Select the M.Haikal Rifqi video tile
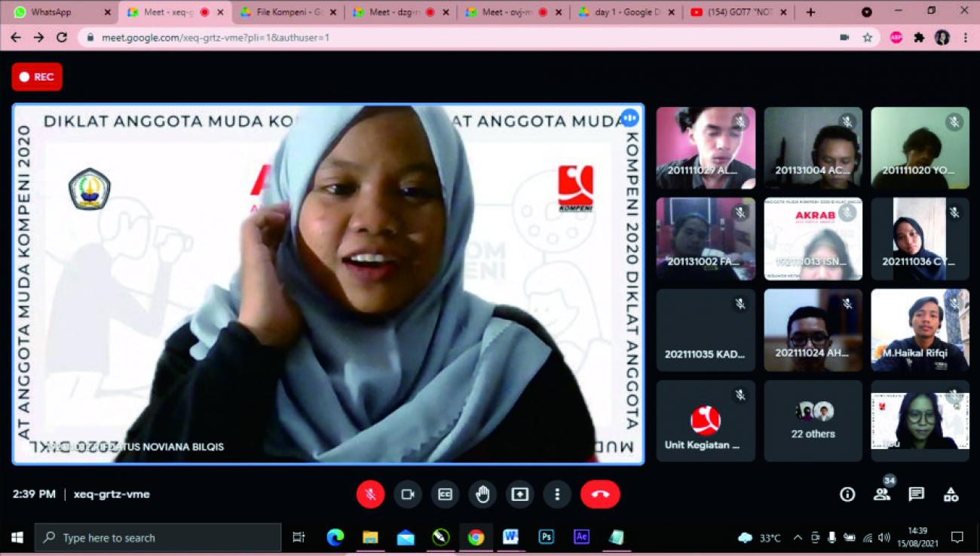Image resolution: width=980 pixels, height=556 pixels. (x=920, y=330)
